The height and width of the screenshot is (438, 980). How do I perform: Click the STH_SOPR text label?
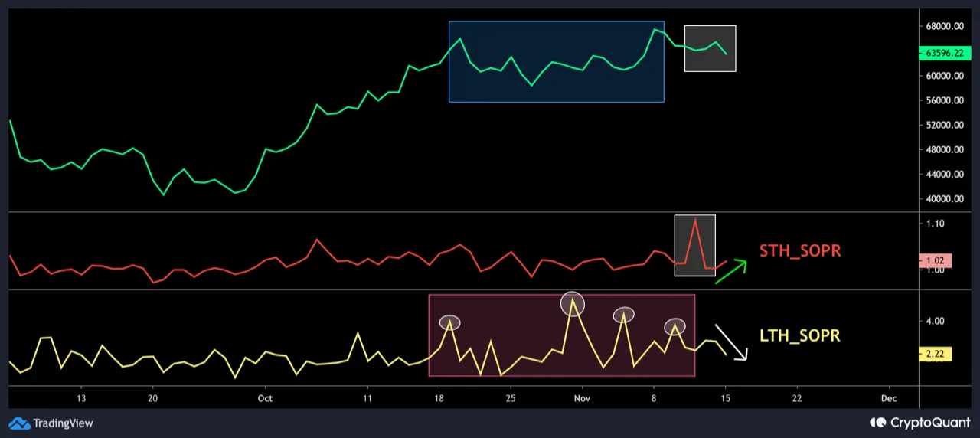click(x=799, y=251)
